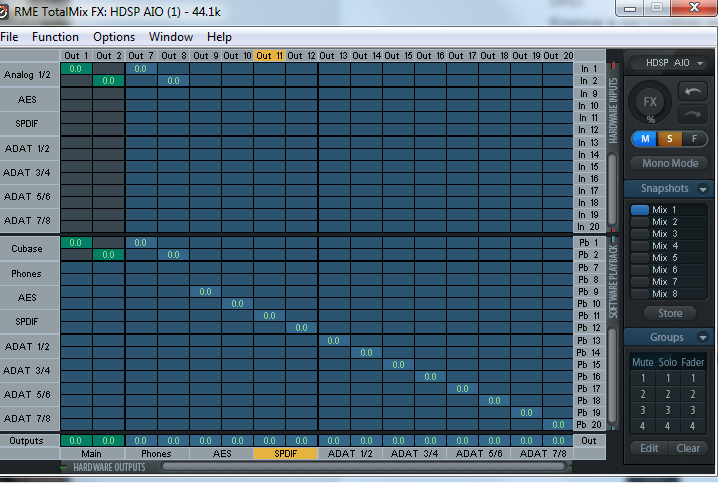Click the undo arrow button
Viewport: 718px width, 483px height.
(x=692, y=92)
